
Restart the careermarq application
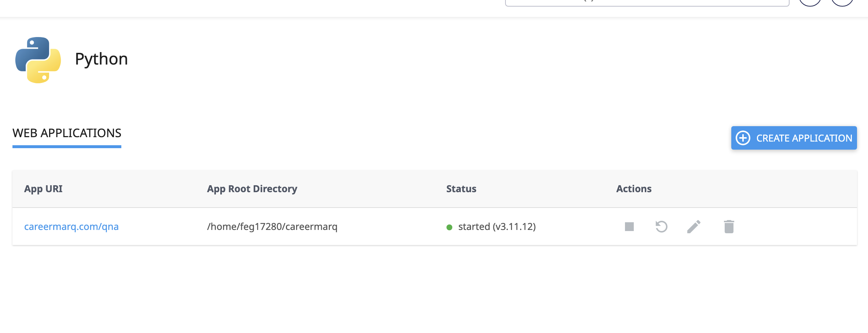pyautogui.click(x=661, y=227)
